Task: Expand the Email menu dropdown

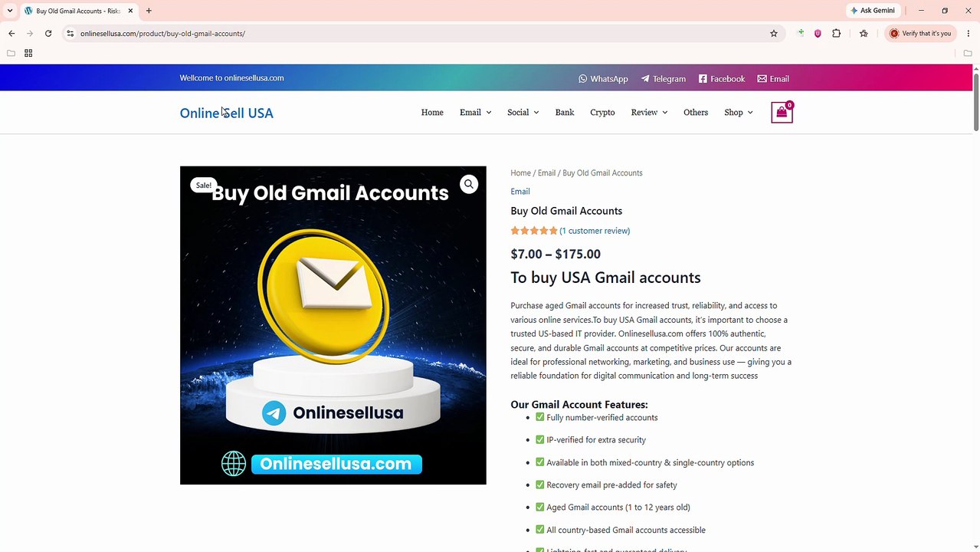Action: (475, 112)
